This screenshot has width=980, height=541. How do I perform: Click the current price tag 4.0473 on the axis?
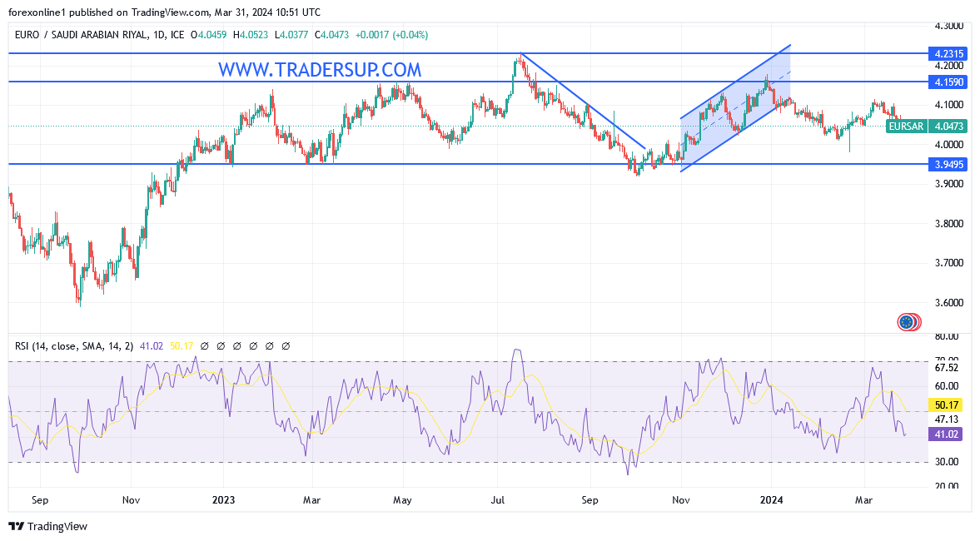click(948, 127)
